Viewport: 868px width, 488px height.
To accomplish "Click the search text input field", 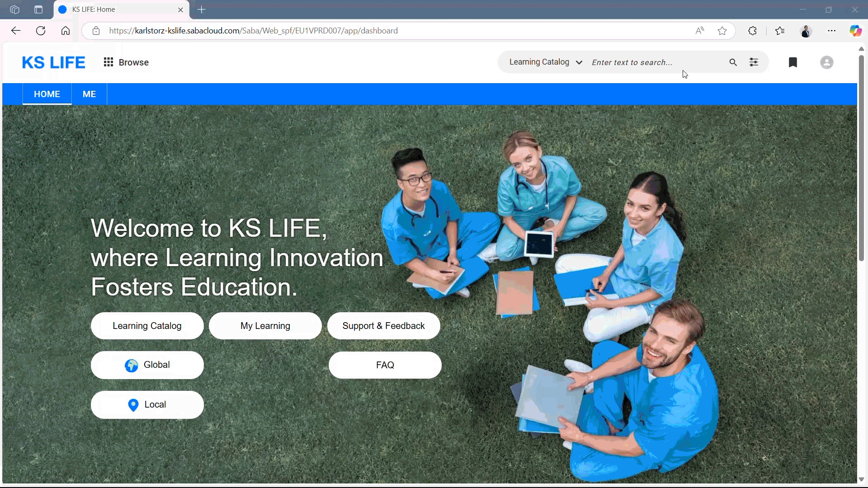I will click(x=656, y=62).
